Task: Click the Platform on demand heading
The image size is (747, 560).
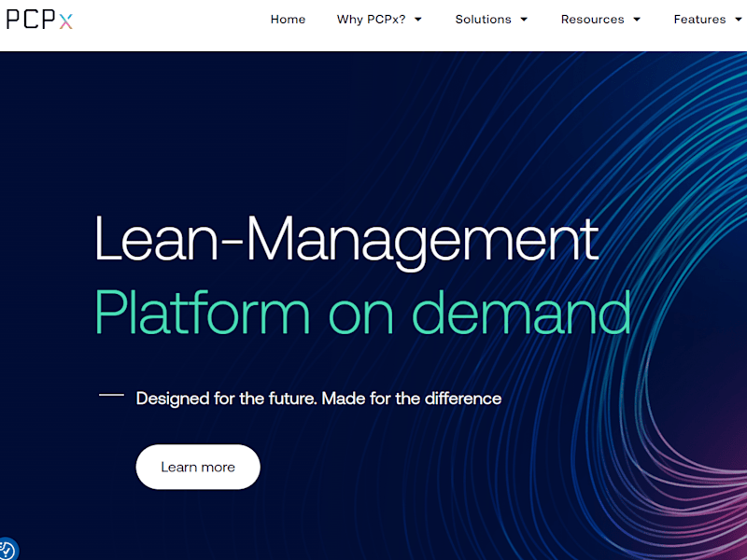Action: pyautogui.click(x=363, y=313)
